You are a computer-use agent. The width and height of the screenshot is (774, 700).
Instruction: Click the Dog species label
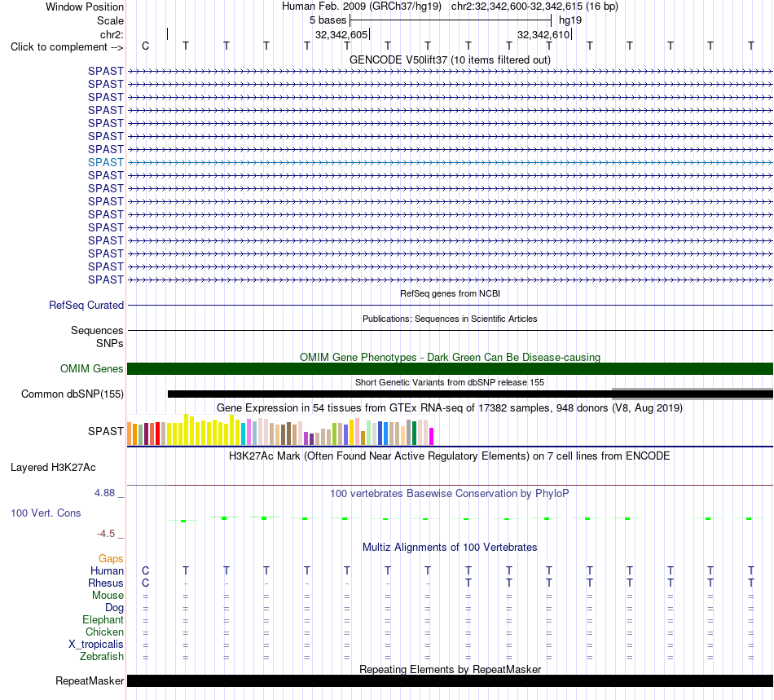click(x=114, y=608)
